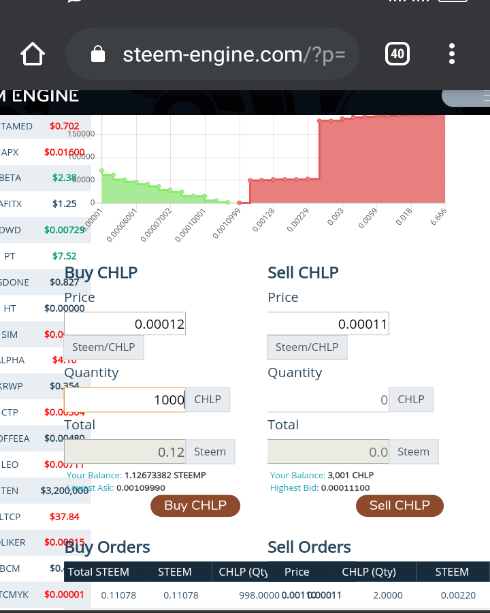The height and width of the screenshot is (613, 490).
Task: Open the browser three-dot menu
Action: point(452,54)
